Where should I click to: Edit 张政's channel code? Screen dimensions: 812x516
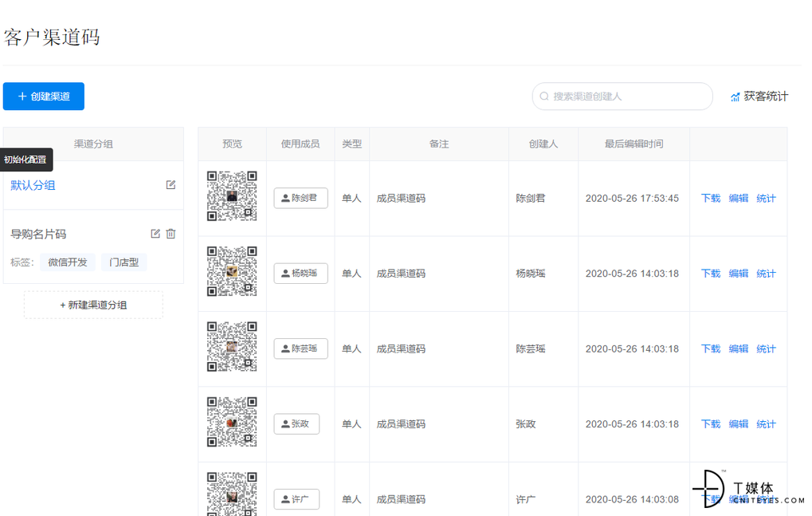click(739, 423)
